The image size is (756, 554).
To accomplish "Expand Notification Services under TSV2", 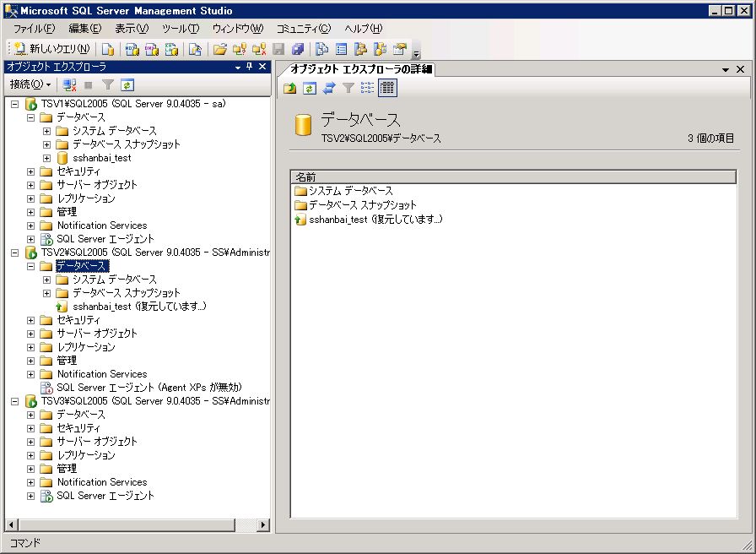I will (x=31, y=374).
